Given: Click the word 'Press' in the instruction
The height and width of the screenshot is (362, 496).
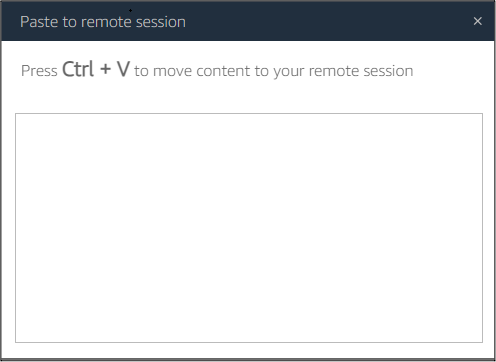Looking at the screenshot, I should tap(39, 71).
